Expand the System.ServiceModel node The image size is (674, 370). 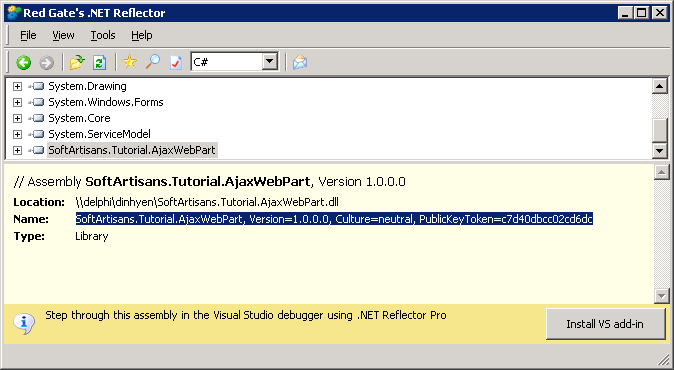tap(17, 135)
